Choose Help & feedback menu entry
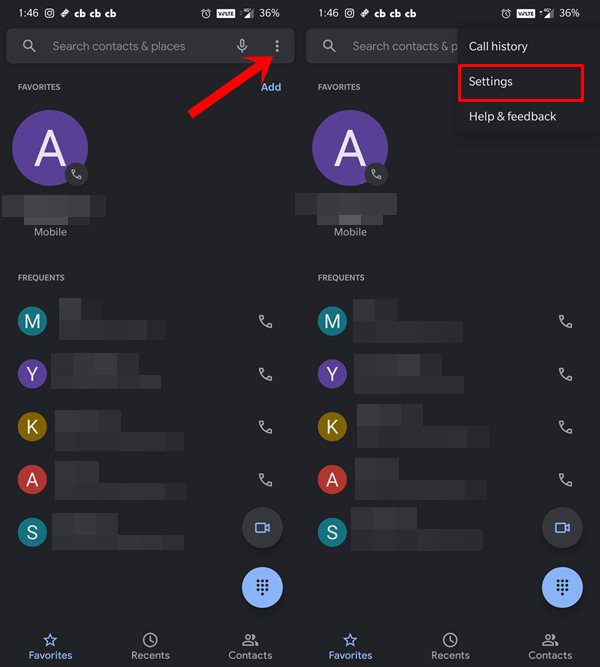 coord(512,117)
